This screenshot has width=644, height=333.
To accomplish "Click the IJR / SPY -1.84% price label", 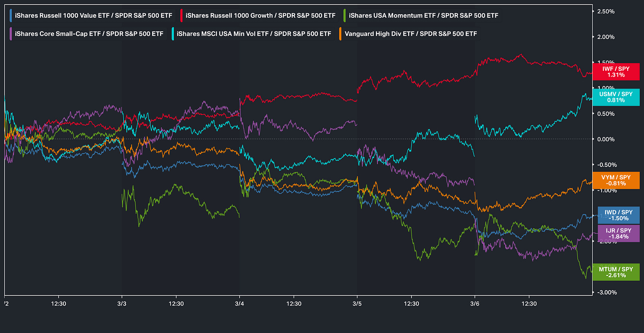I will [618, 233].
